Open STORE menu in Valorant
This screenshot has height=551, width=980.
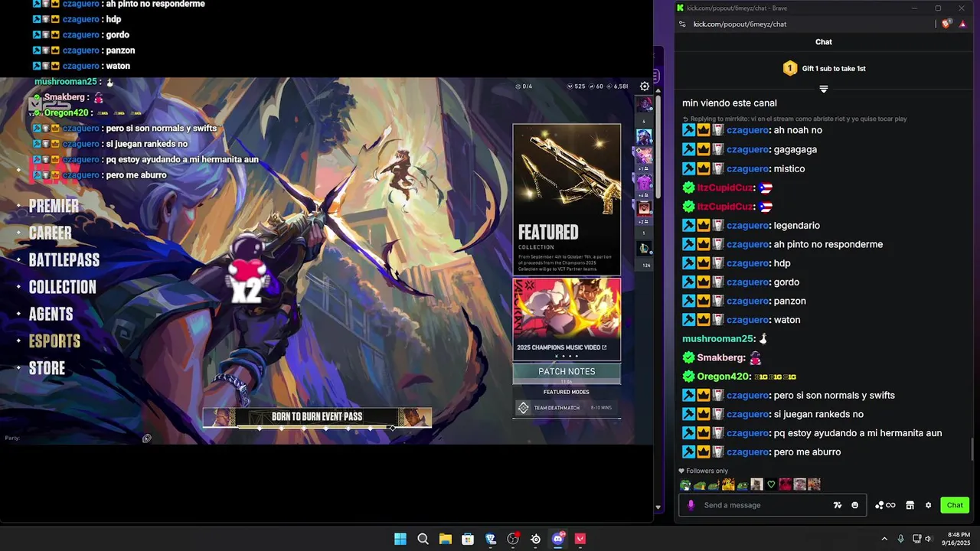point(47,368)
